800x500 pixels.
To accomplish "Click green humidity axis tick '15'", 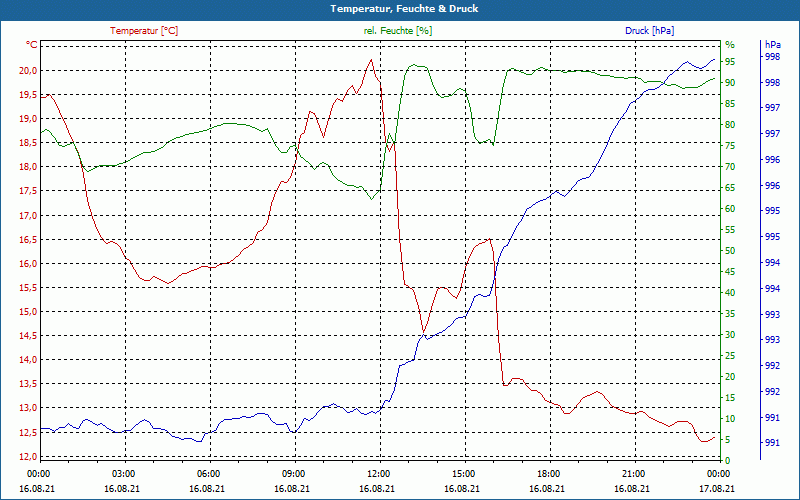I will click(730, 397).
